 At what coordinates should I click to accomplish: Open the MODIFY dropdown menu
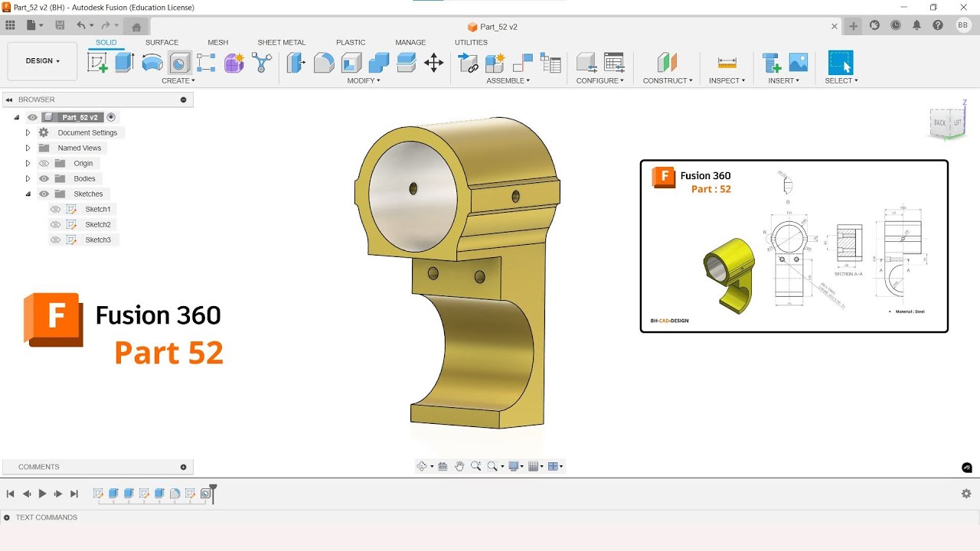364,80
